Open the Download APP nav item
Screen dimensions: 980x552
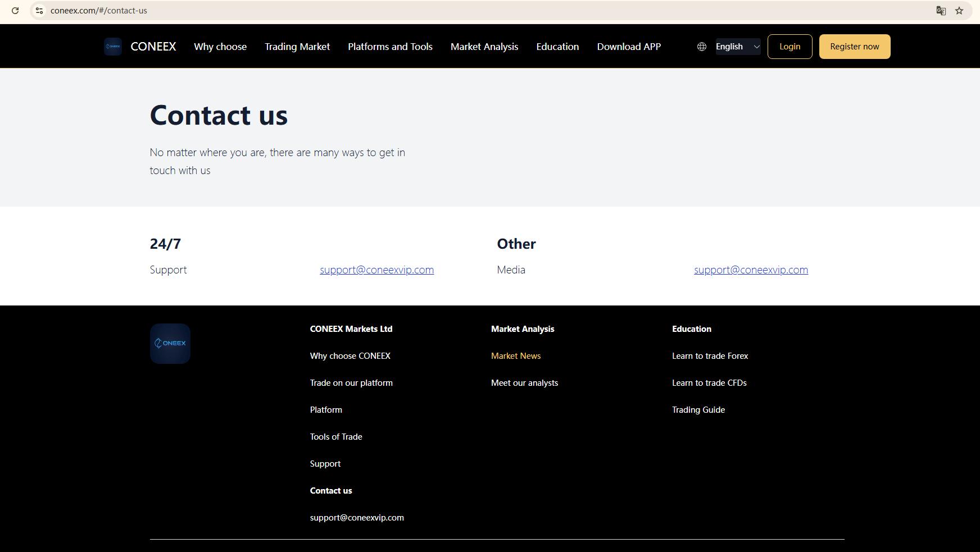629,47
